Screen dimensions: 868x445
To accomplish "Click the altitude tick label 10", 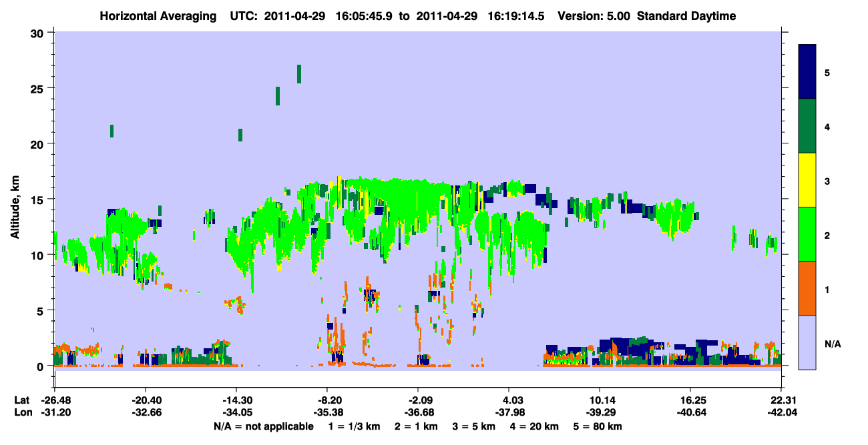I will (39, 255).
